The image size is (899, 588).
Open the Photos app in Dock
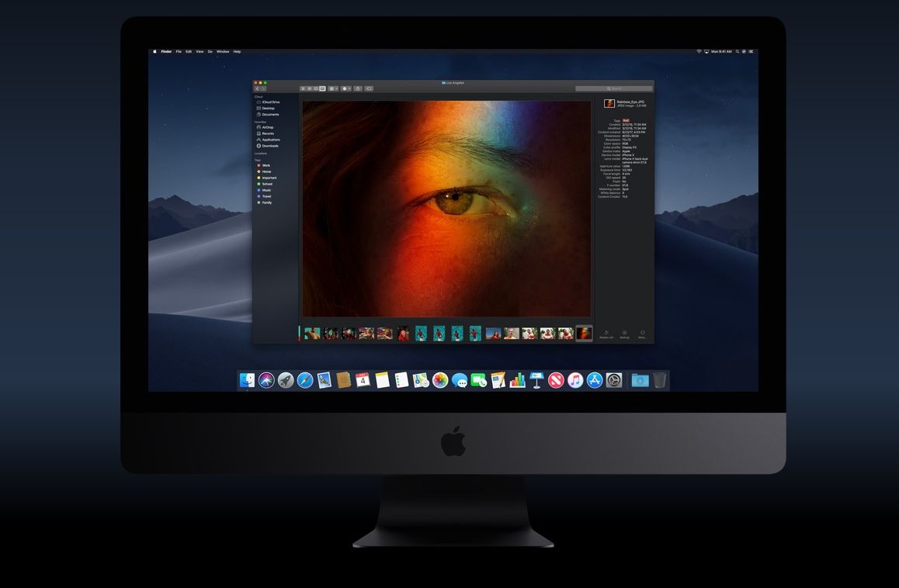(x=440, y=380)
